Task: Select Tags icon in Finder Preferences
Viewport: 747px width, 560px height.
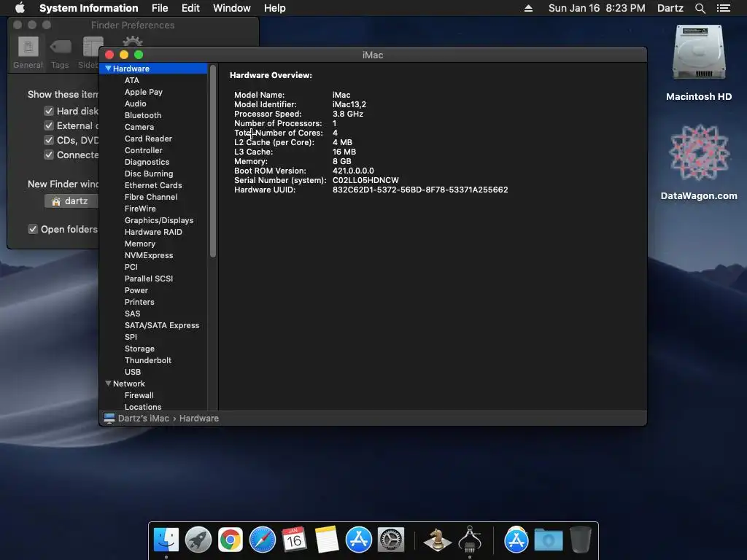Action: (60, 52)
